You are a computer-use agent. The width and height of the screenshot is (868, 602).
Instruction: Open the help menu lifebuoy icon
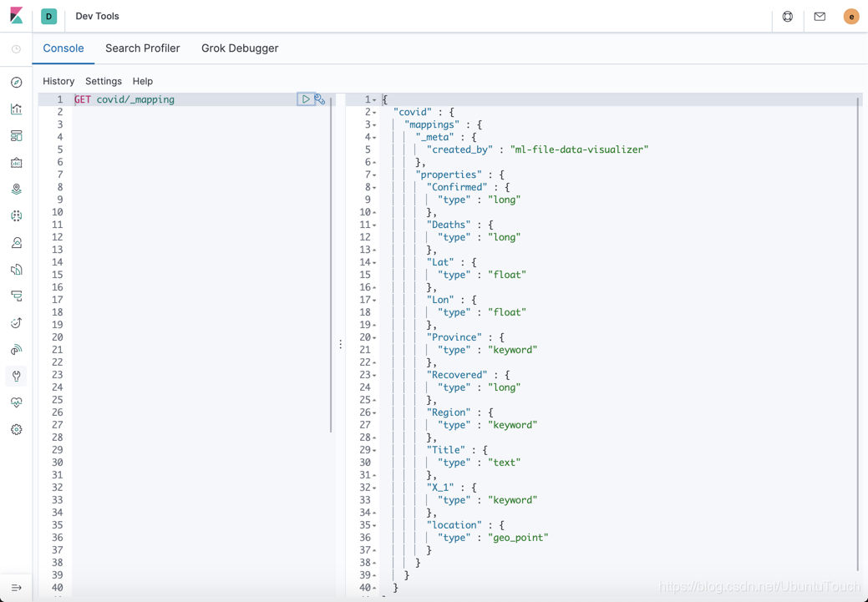[x=787, y=17]
